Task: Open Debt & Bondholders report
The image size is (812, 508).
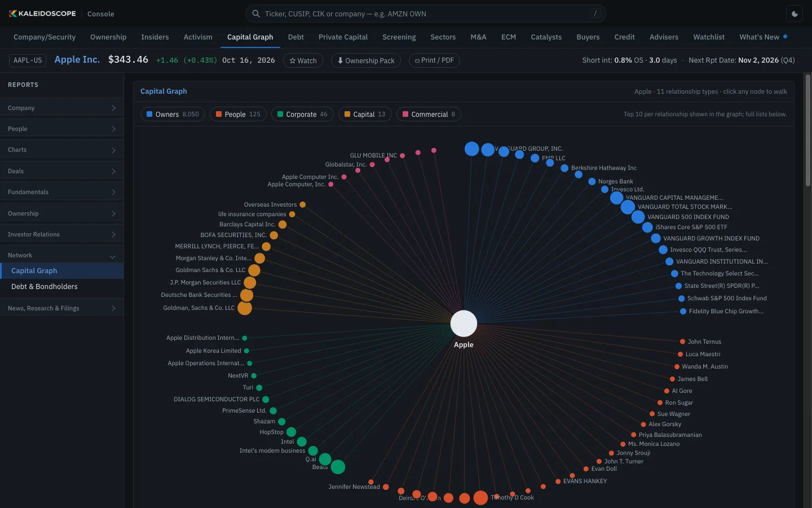Action: click(61, 286)
